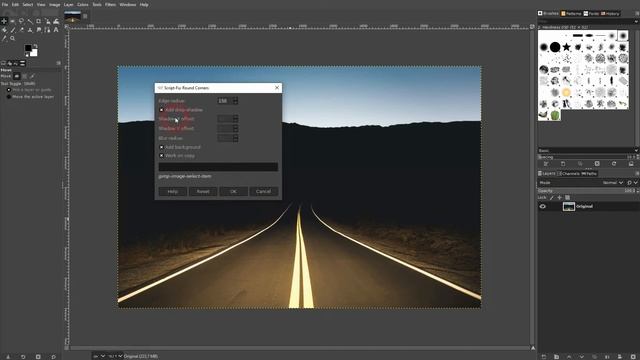Set Move tool to affect layers
The width and height of the screenshot is (640, 360).
16,76
